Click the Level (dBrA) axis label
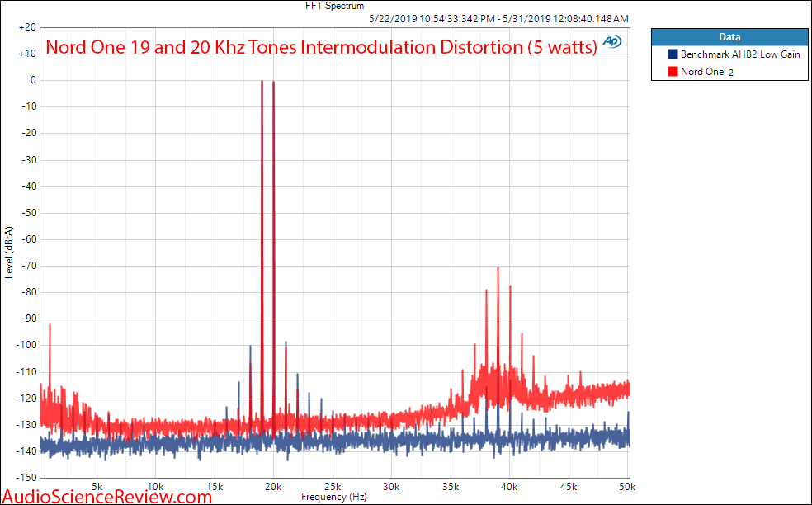The image size is (812, 505). (x=9, y=252)
